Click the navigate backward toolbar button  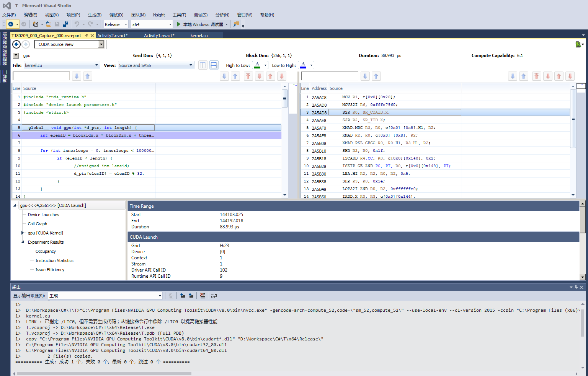11,24
